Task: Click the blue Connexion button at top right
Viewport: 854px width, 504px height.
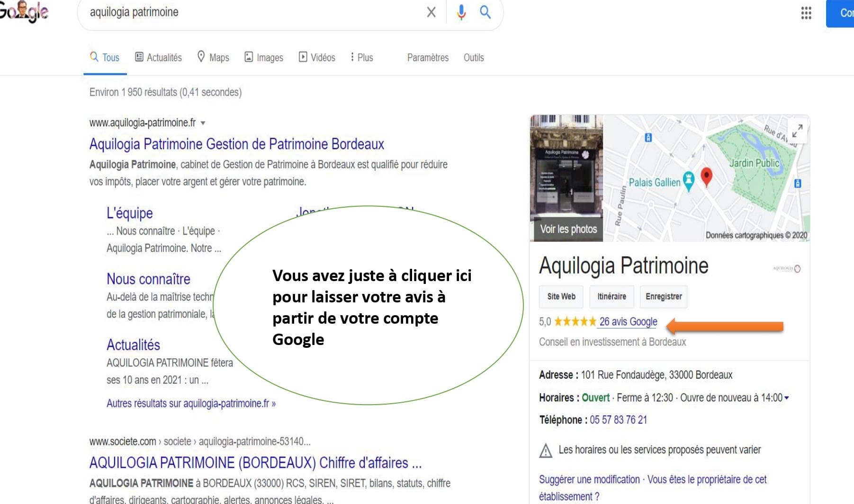Action: 840,13
